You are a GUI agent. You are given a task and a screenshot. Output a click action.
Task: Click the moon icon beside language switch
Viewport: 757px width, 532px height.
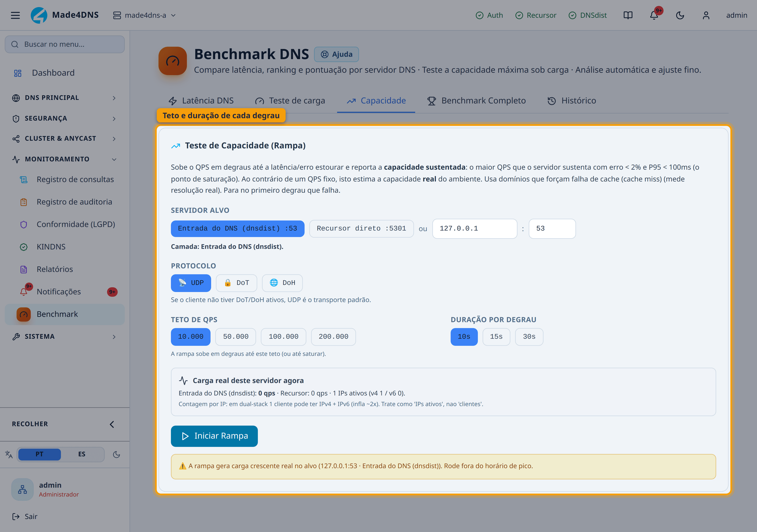point(116,455)
